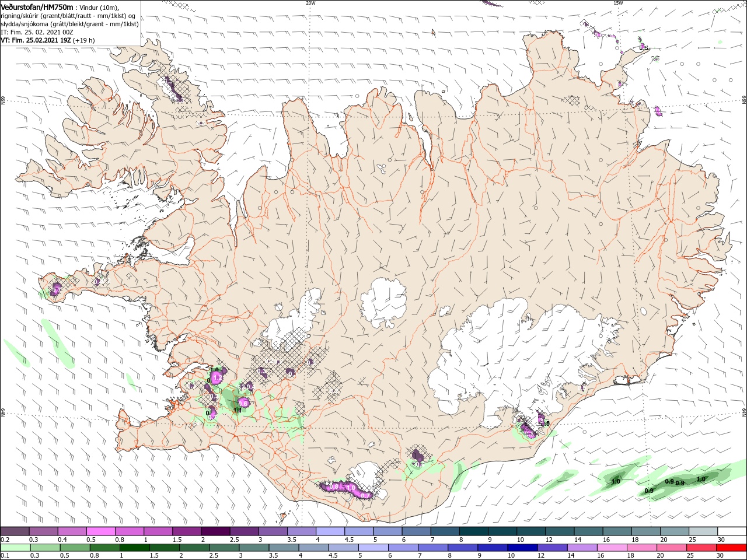Screen dimensions: 747x560
Task: Click the 'slydda/snjókoma' legend description line
Action: pyautogui.click(x=69, y=24)
